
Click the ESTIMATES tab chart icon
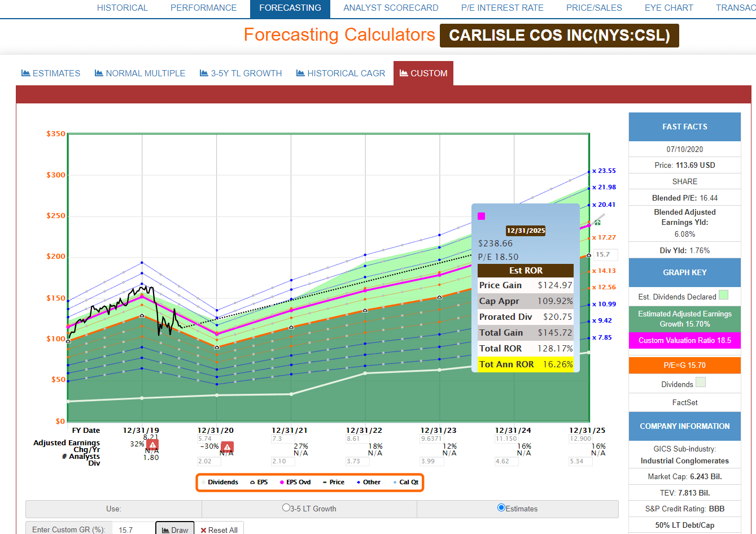[25, 73]
